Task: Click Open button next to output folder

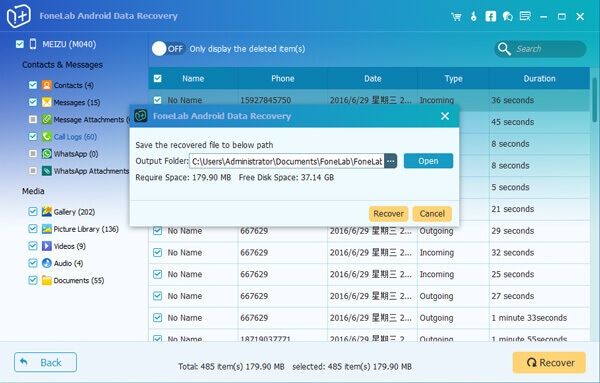Action: point(428,161)
